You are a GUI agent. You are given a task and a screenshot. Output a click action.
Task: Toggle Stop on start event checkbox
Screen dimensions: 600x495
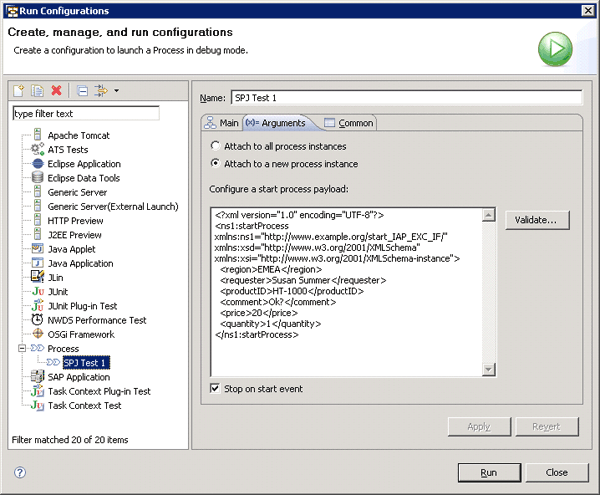click(215, 389)
